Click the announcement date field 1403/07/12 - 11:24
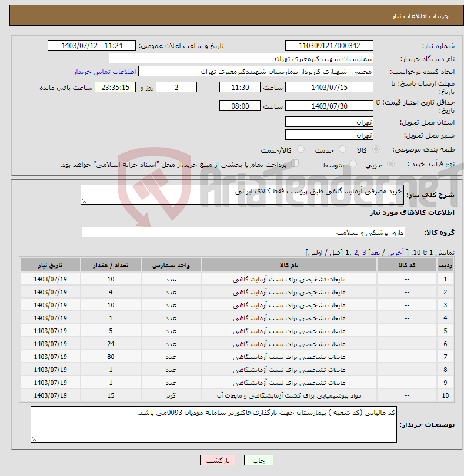The image size is (464, 476). 92,45
